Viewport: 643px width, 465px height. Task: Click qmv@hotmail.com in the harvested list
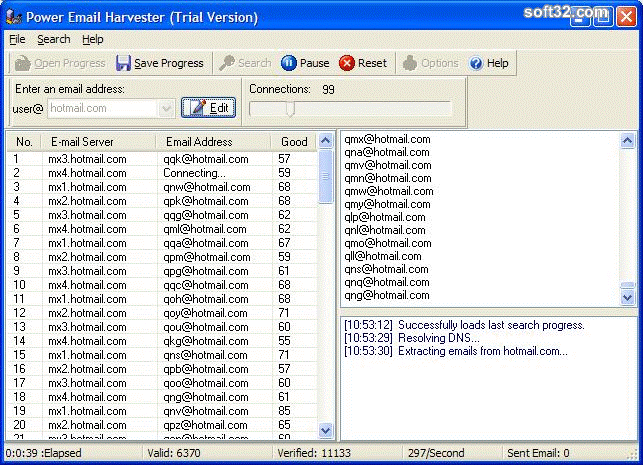point(388,165)
